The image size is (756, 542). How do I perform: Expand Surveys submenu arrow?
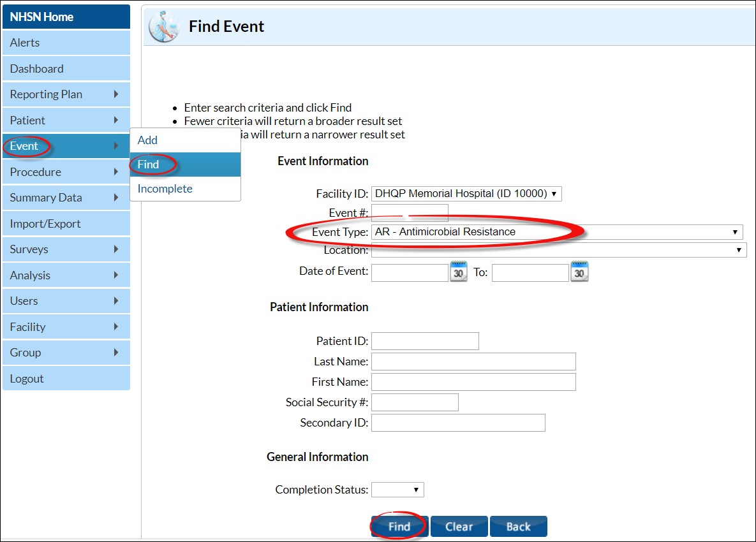[x=115, y=249]
